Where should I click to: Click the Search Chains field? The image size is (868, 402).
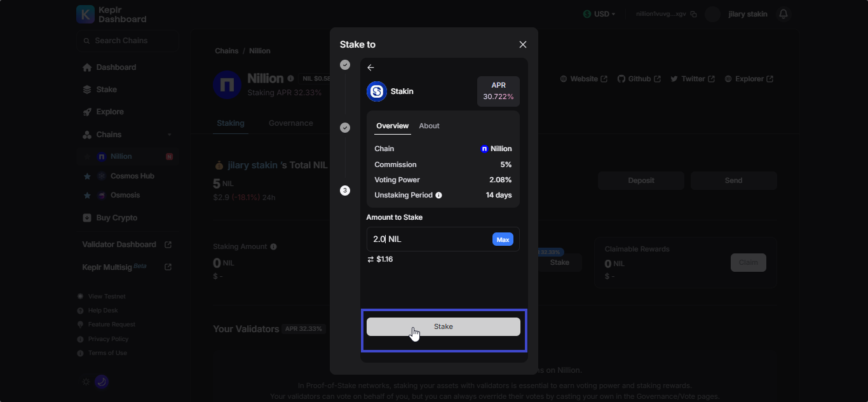tap(128, 41)
